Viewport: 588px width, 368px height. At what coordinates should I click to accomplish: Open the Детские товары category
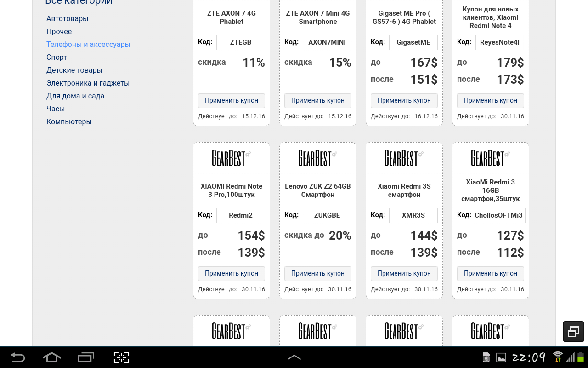pyautogui.click(x=74, y=70)
